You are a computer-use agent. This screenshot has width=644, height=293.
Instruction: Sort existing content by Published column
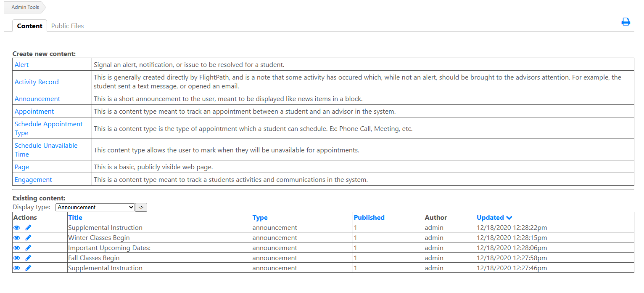coord(369,218)
